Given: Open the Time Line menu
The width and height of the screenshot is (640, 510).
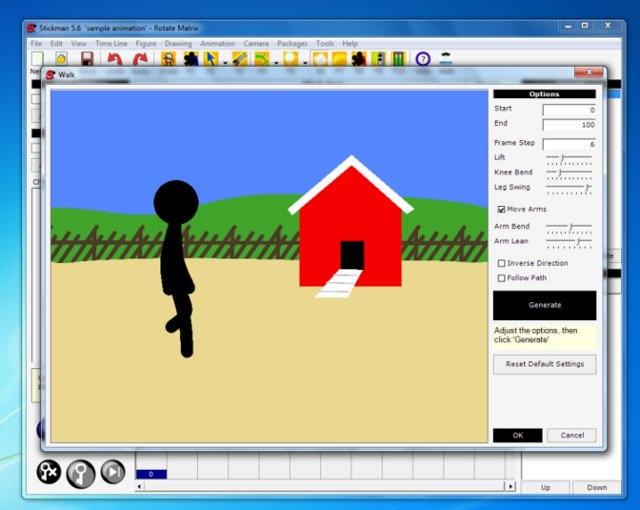Looking at the screenshot, I should coord(111,43).
